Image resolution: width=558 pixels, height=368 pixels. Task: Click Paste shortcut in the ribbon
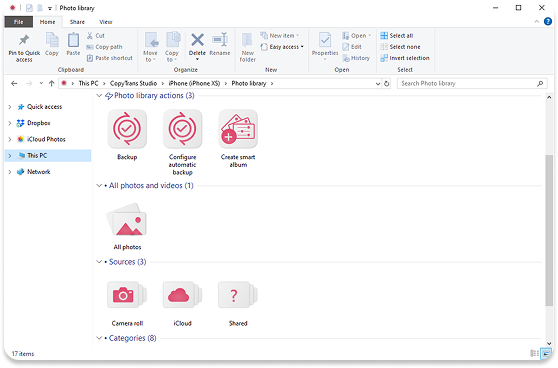110,58
